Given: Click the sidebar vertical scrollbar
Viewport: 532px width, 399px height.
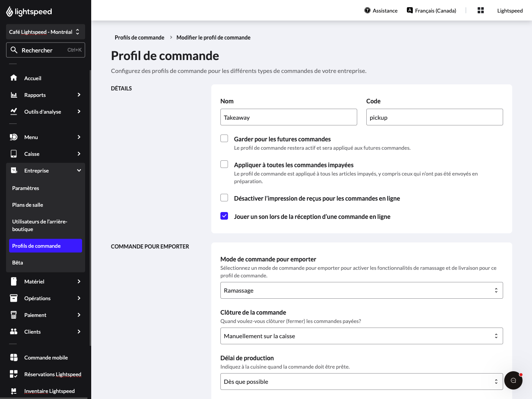Looking at the screenshot, I should [x=90, y=208].
